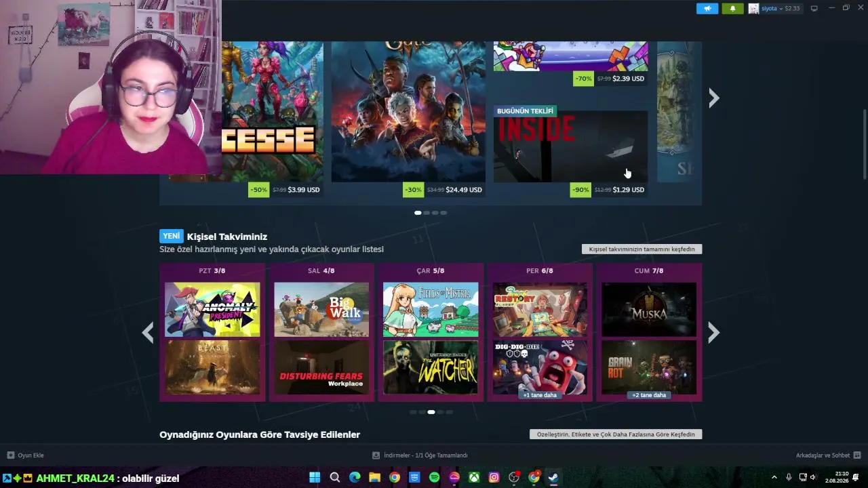Click the $3.99 USD discounted price
Screen dimensions: 868x488
coord(304,190)
